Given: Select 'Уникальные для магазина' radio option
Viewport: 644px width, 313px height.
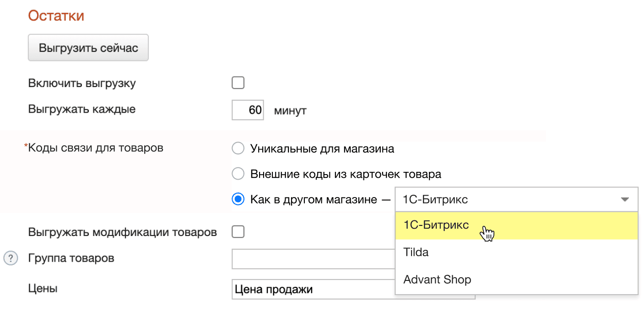Looking at the screenshot, I should coord(238,148).
